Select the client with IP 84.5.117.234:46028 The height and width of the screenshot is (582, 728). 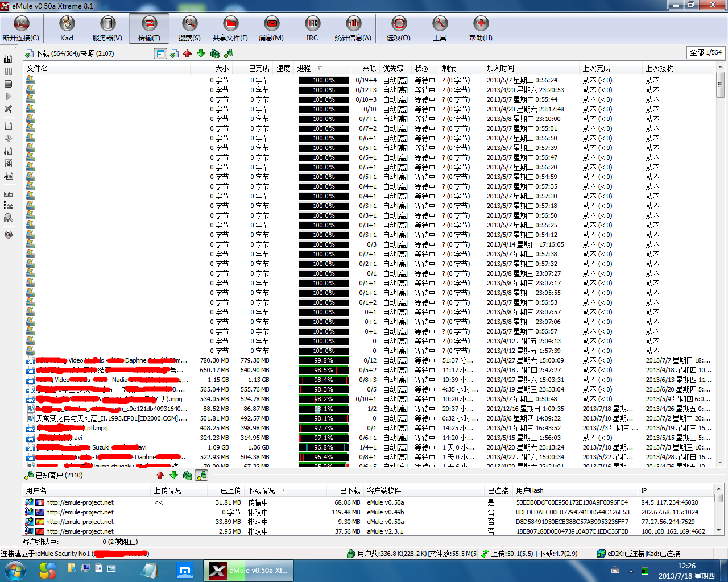(369, 502)
